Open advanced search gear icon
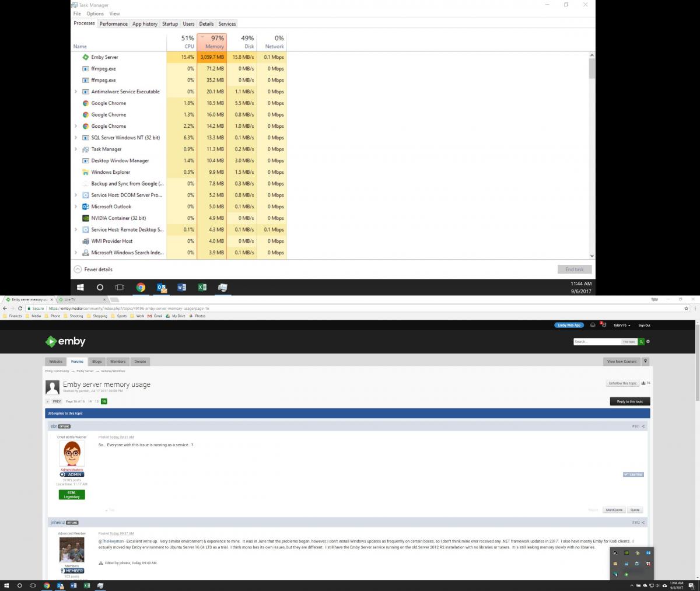This screenshot has height=591, width=700. (x=648, y=342)
